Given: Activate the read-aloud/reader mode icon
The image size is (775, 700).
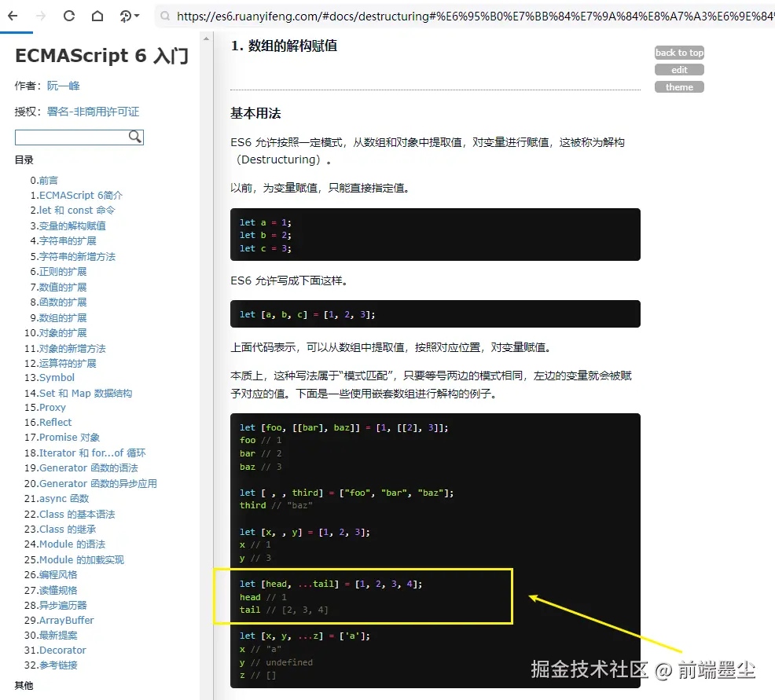Looking at the screenshot, I should coord(124,15).
